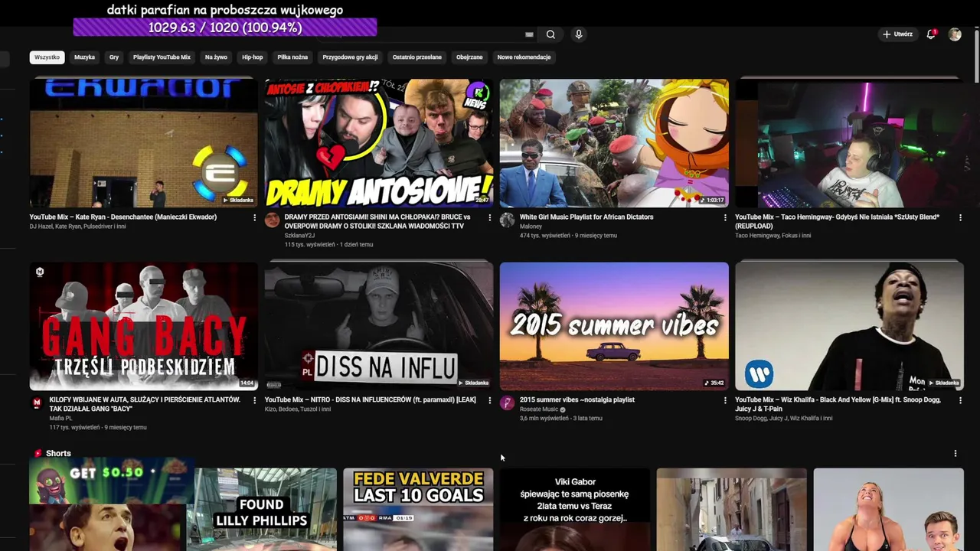The width and height of the screenshot is (980, 551).
Task: Click the text 'DJ Hazel, Kate Ryan, Pulsedriver i inni'
Action: point(78,227)
